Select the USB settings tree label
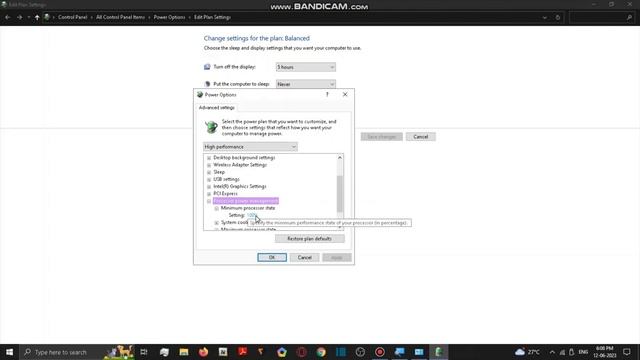 (x=226, y=179)
